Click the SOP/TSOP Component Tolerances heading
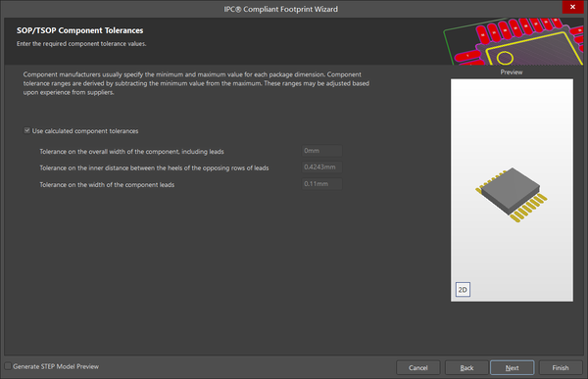Image resolution: width=588 pixels, height=379 pixels. (80, 30)
